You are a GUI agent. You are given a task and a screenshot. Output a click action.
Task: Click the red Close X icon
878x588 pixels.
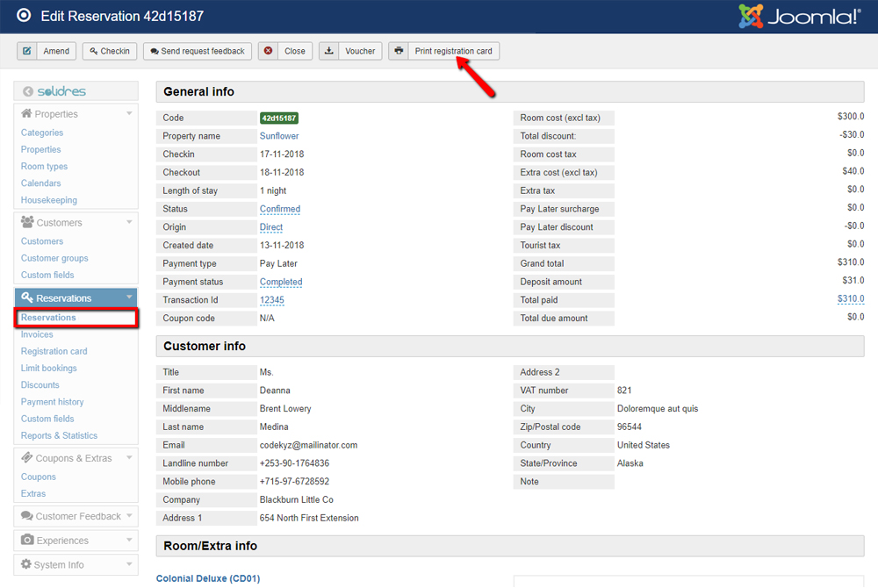pos(268,51)
